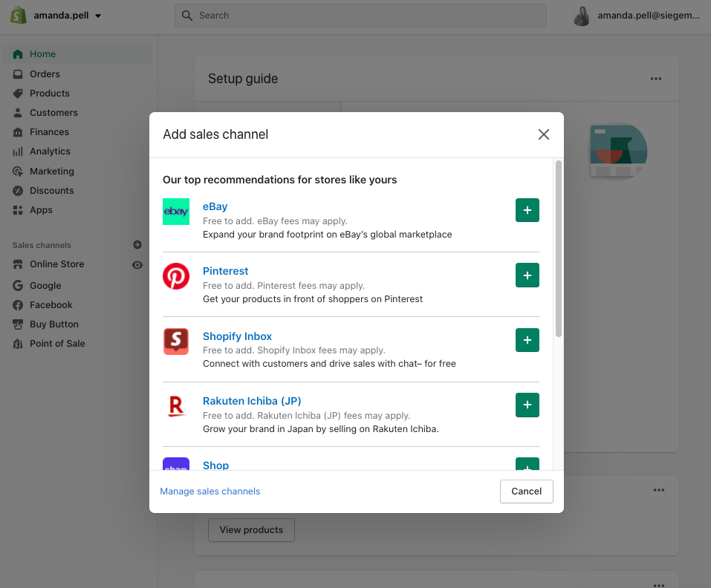Add the Pinterest sales channel

(527, 275)
